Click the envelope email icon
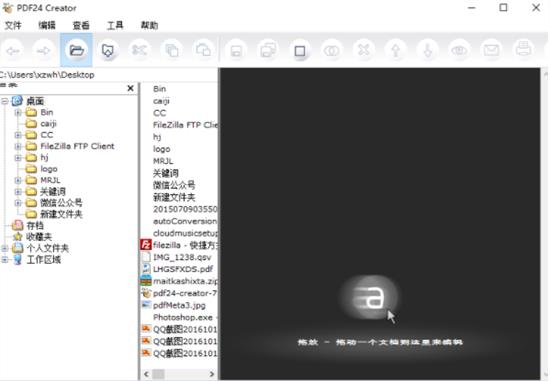This screenshot has width=550, height=381. pyautogui.click(x=491, y=51)
